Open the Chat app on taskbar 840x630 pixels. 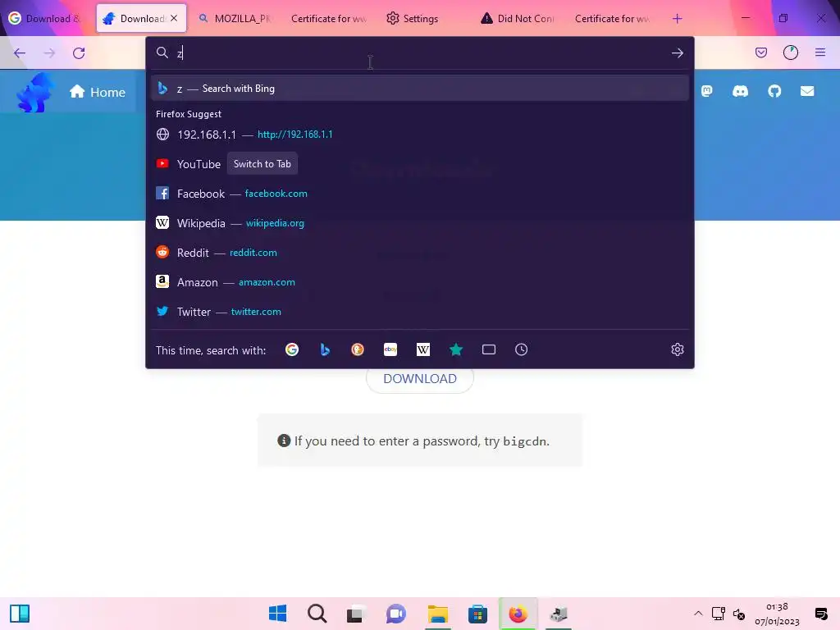[396, 614]
